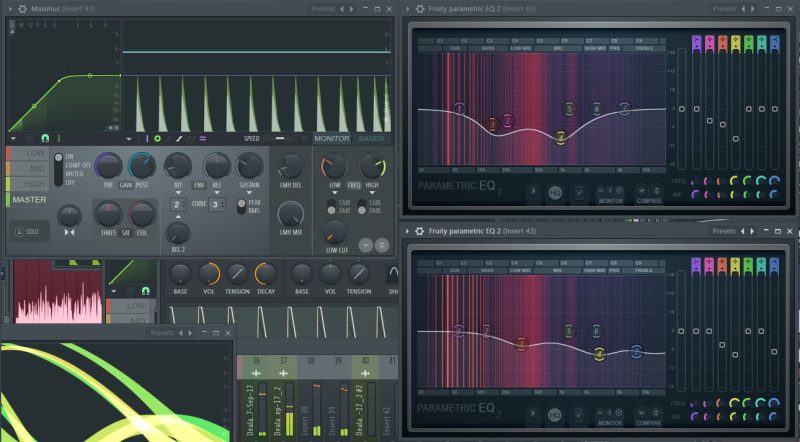Toggle Maximus ON / COMP OFF / MUTED switch
Viewport: 800px width, 442px height.
(x=58, y=168)
